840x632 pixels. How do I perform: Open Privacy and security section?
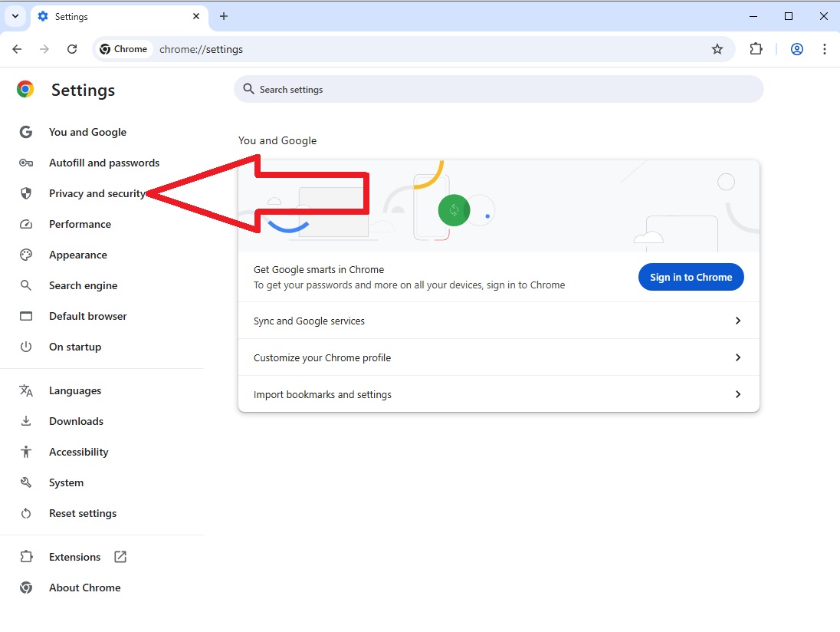coord(97,193)
